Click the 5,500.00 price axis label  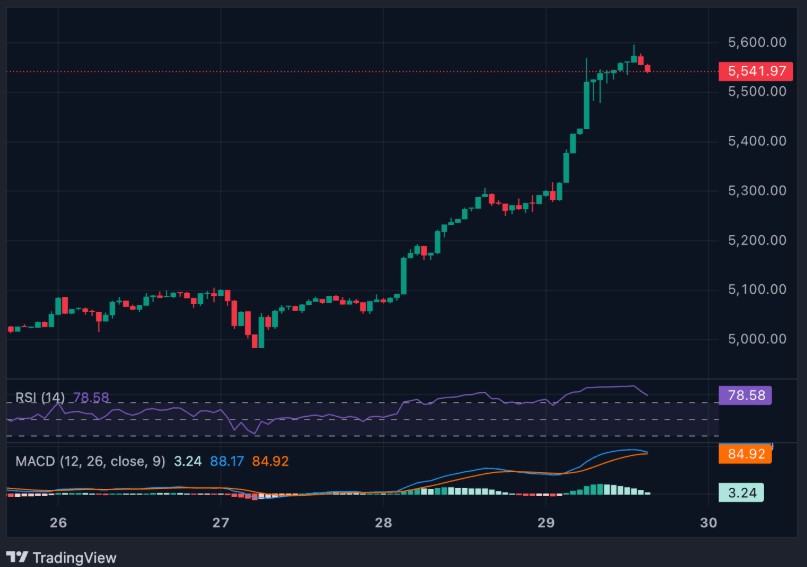pos(757,92)
